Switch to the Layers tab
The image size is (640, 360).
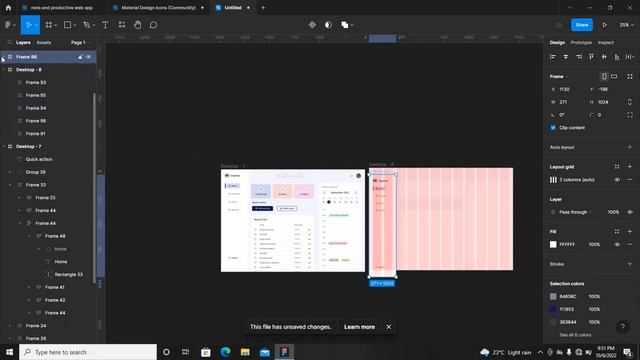(23, 42)
